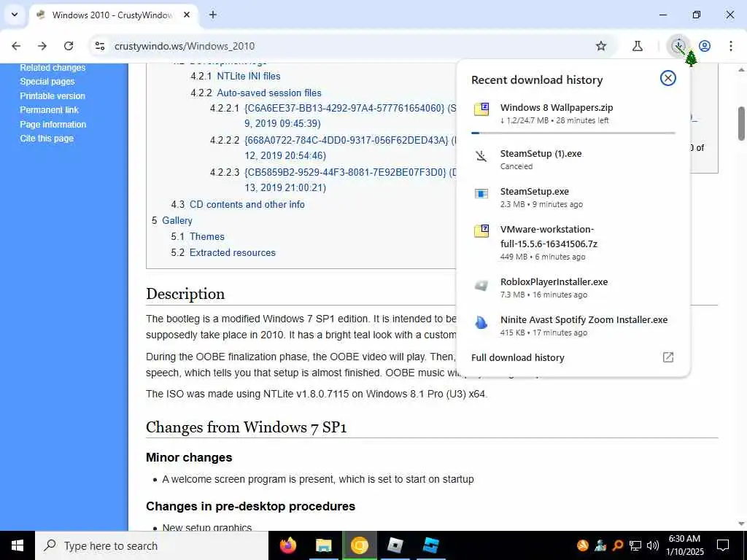The height and width of the screenshot is (560, 747).
Task: Open network icon in system tray
Action: coord(635,545)
